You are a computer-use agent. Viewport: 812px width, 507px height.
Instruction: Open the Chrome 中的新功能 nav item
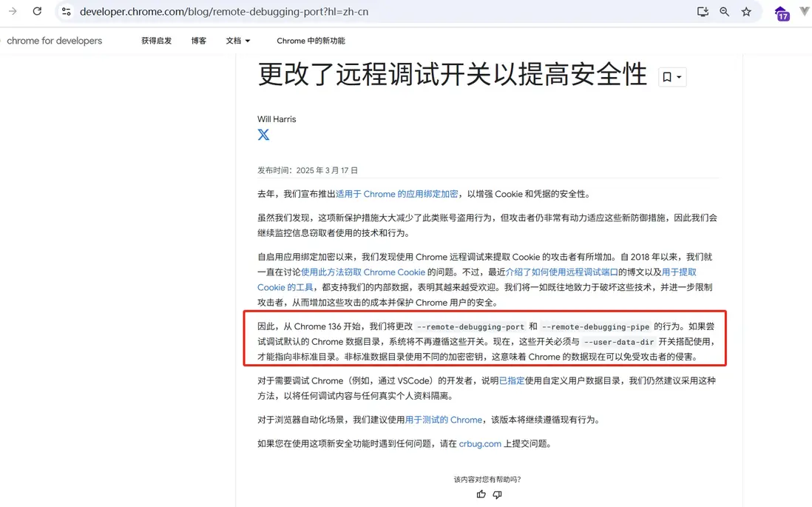click(311, 41)
